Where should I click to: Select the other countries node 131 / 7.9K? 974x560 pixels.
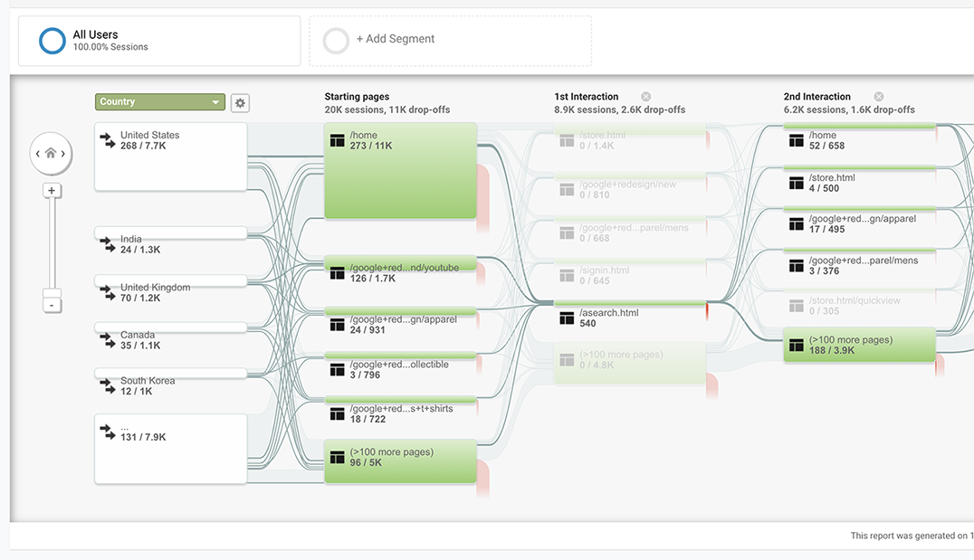pos(171,449)
